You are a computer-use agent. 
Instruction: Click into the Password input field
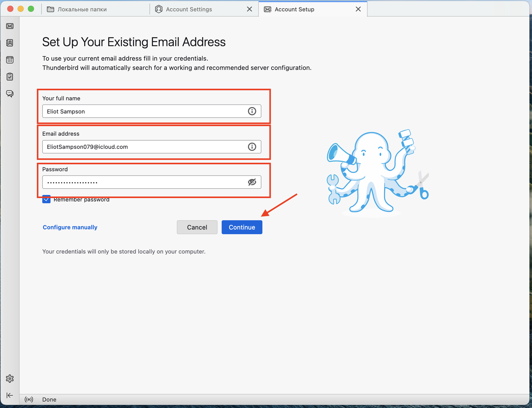(x=144, y=182)
